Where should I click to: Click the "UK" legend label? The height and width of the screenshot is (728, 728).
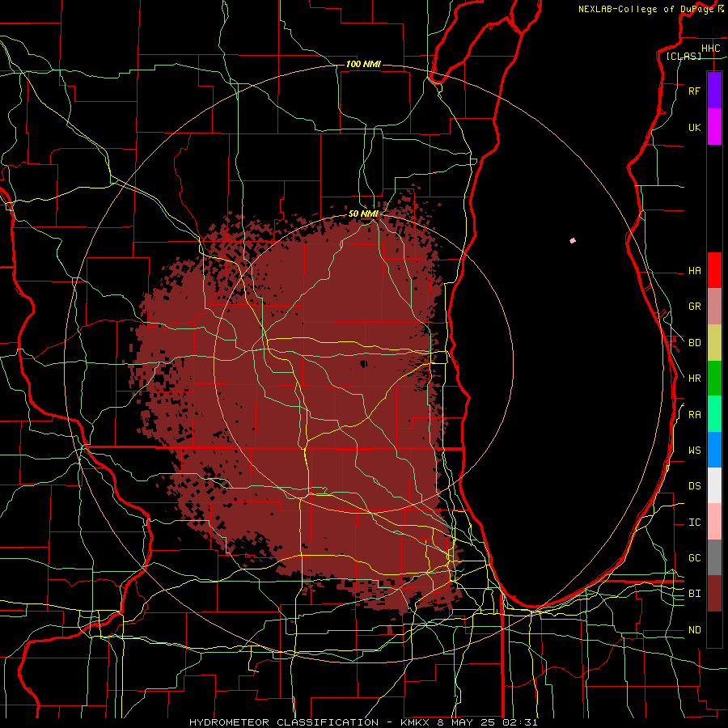[x=694, y=128]
